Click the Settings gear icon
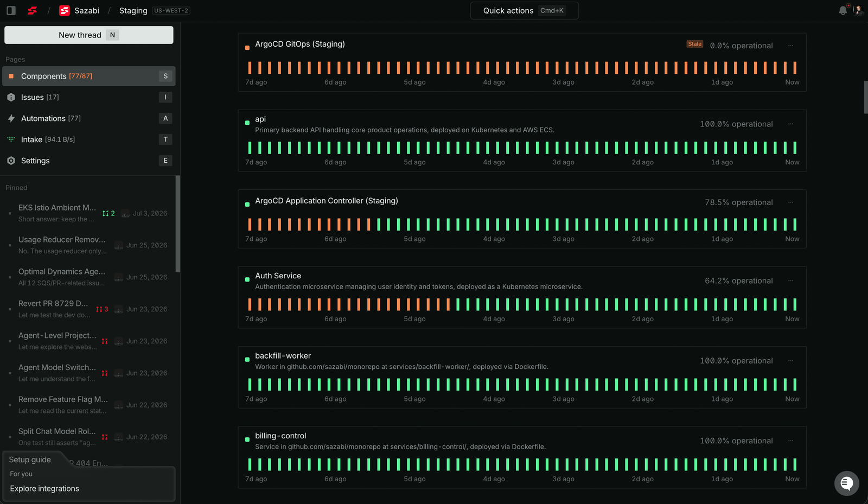The image size is (868, 504). coord(11,161)
